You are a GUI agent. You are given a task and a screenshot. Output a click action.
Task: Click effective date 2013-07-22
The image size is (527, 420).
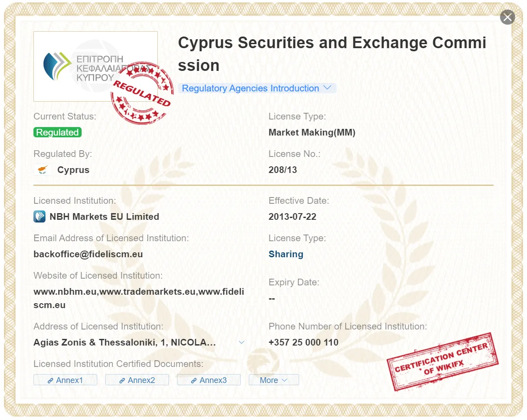[292, 217]
